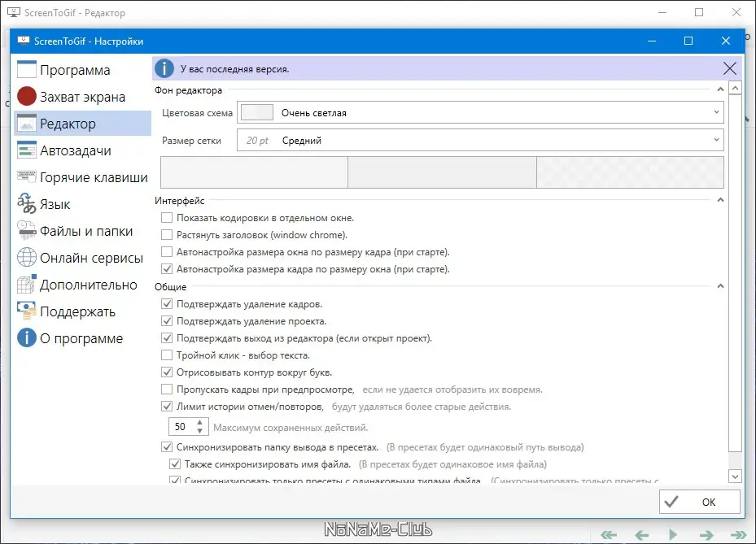This screenshot has height=544, width=756.
Task: Maximize the Настройки settings window
Action: click(x=688, y=41)
